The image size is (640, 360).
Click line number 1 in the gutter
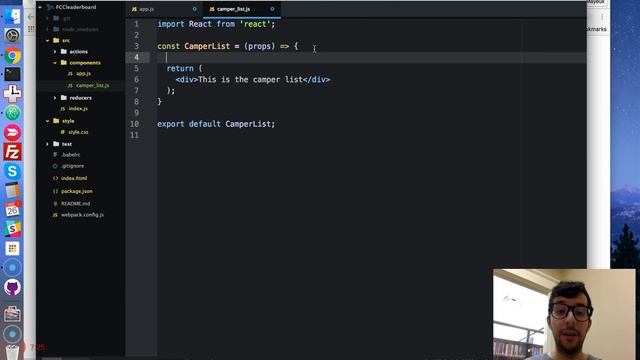(136, 24)
